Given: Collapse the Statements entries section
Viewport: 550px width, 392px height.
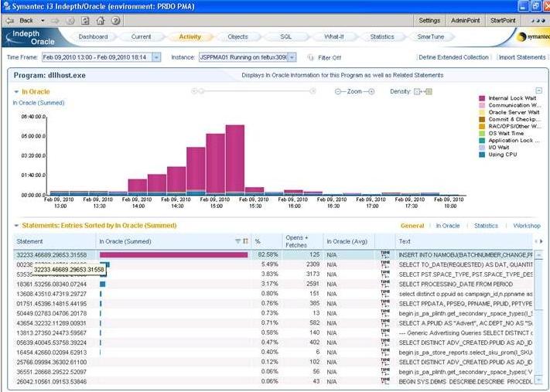Looking at the screenshot, I should coord(16,226).
